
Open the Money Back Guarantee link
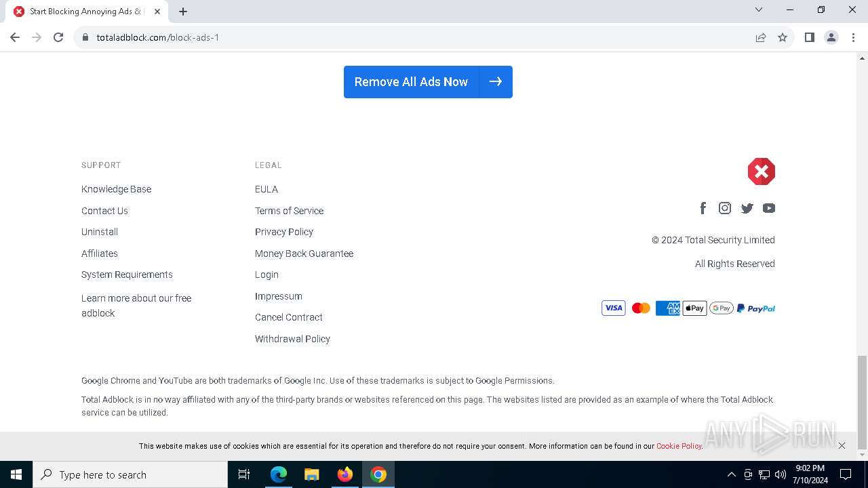click(x=304, y=253)
